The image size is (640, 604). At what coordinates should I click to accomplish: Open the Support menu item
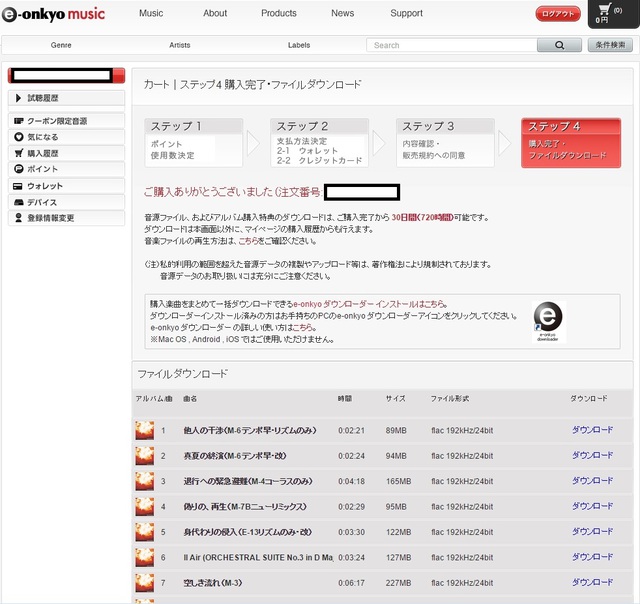406,13
